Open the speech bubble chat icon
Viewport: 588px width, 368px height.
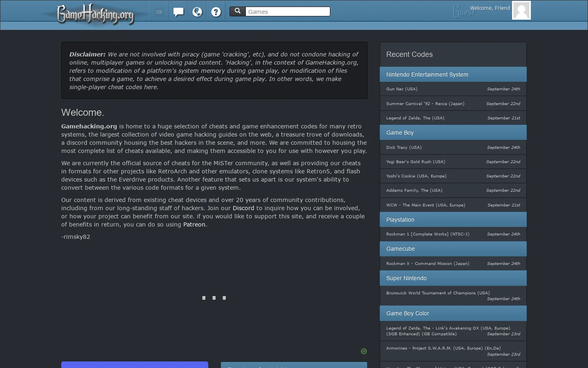[x=178, y=12]
